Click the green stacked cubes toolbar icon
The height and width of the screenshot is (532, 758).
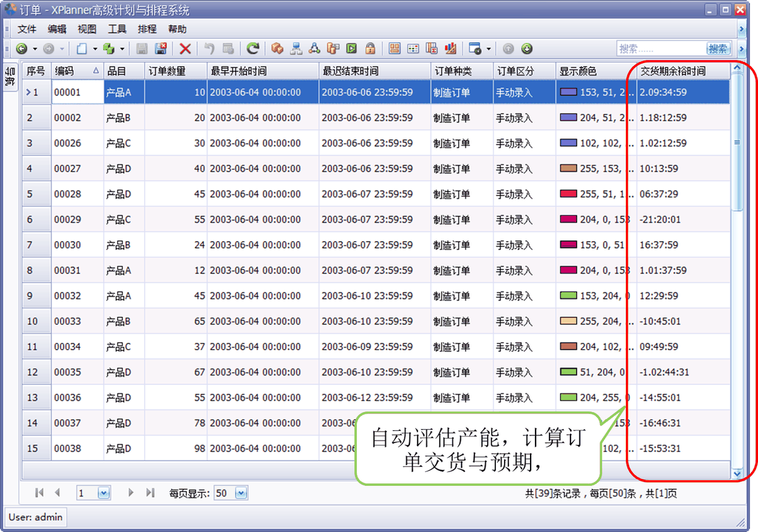(109, 49)
